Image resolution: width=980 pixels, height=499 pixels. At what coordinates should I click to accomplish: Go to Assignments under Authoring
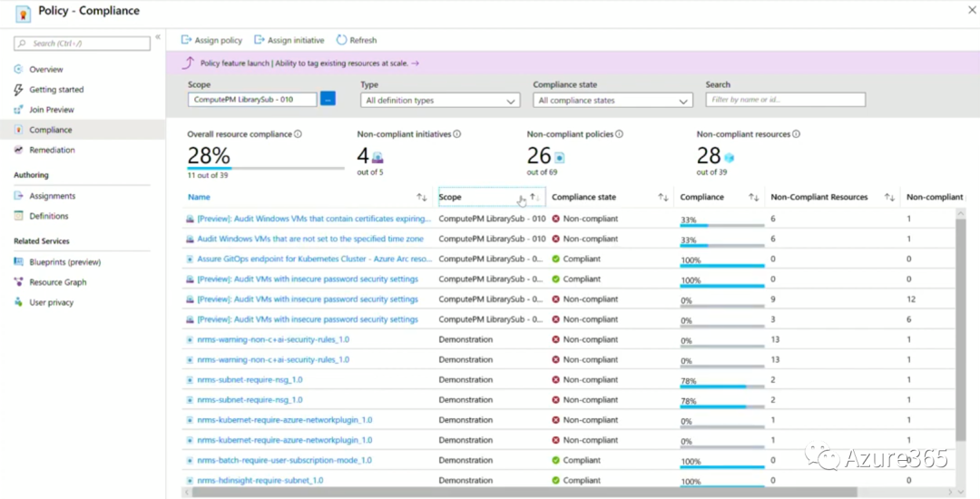pyautogui.click(x=52, y=196)
